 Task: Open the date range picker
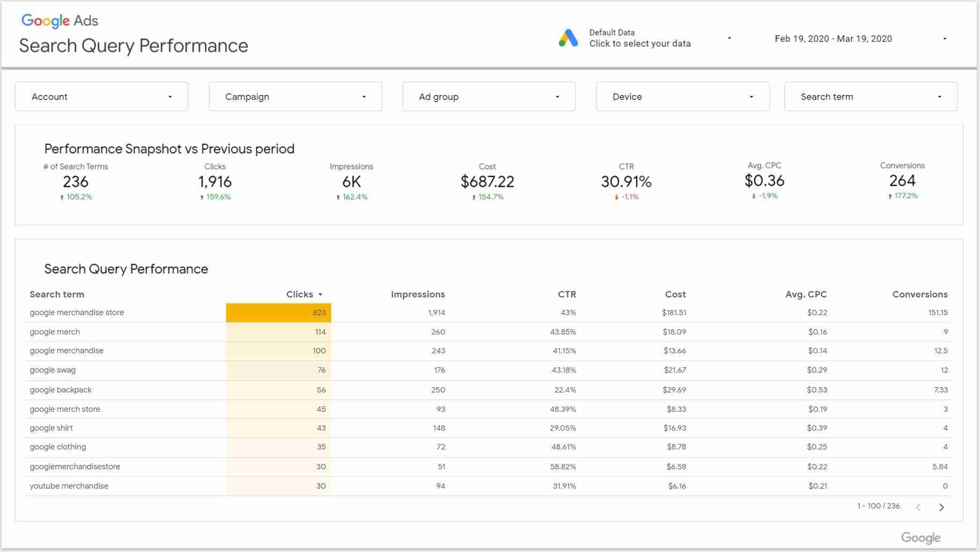pyautogui.click(x=860, y=39)
